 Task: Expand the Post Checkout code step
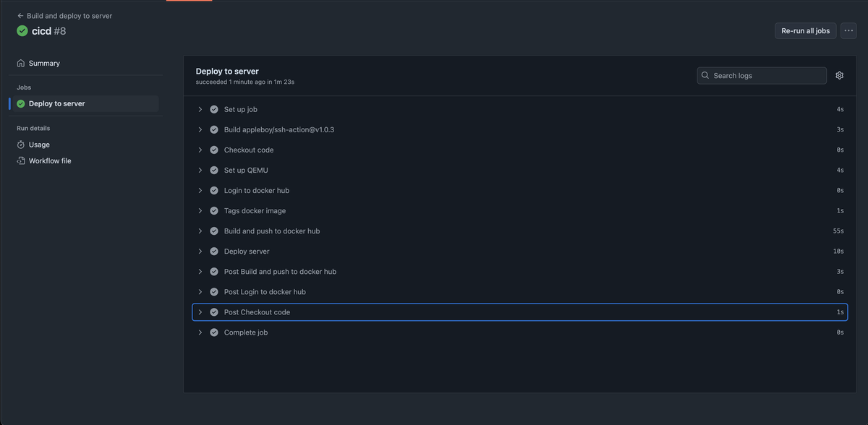[200, 312]
